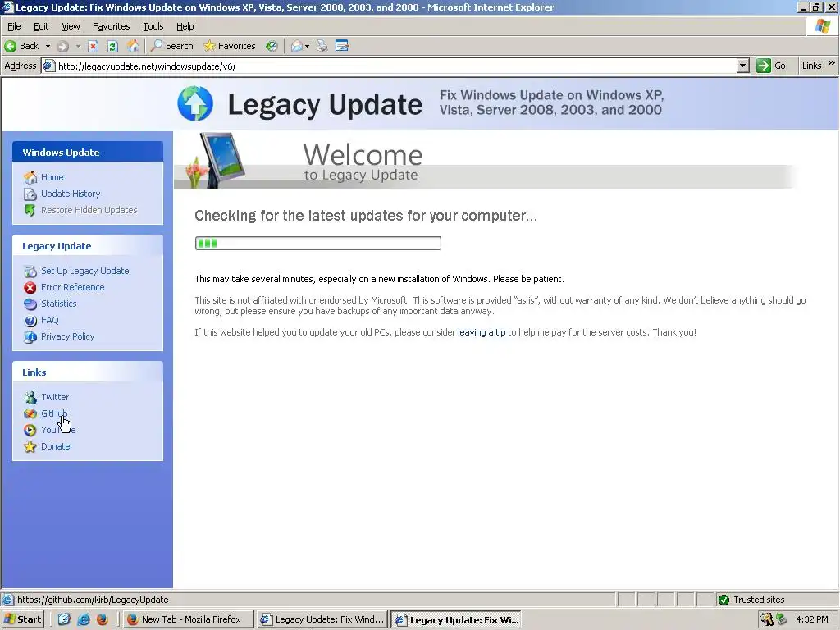Click the History toolbar icon
Viewport: 840px width, 630px height.
coord(272,46)
